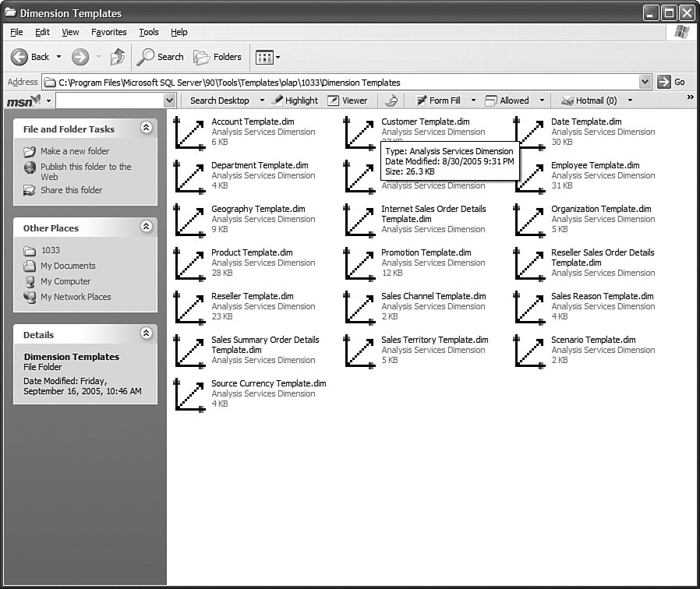
Task: Select the Sales Territory Template.dim file icon
Action: tap(359, 351)
